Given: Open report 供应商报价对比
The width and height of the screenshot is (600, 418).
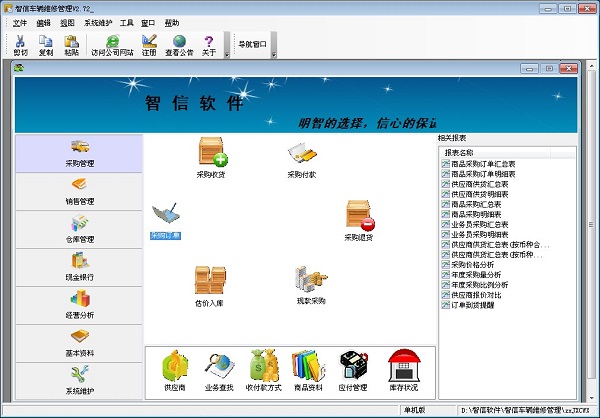Looking at the screenshot, I should point(471,295).
